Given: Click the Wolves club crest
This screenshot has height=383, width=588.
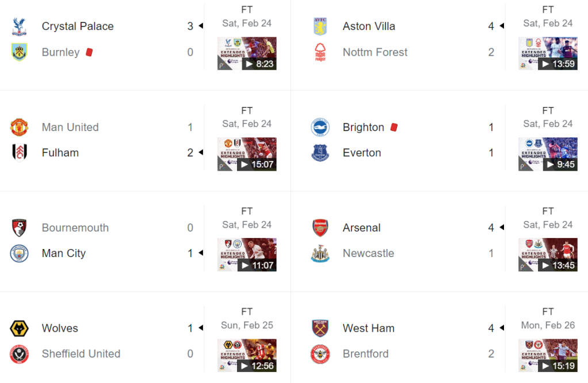Looking at the screenshot, I should click(19, 328).
